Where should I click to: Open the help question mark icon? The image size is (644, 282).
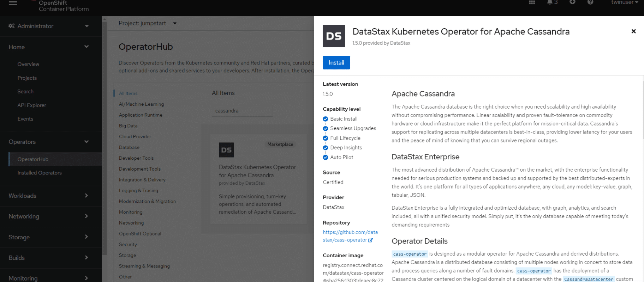pos(590,2)
